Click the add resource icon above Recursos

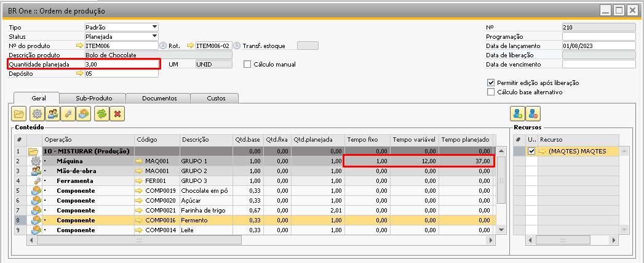(517, 113)
